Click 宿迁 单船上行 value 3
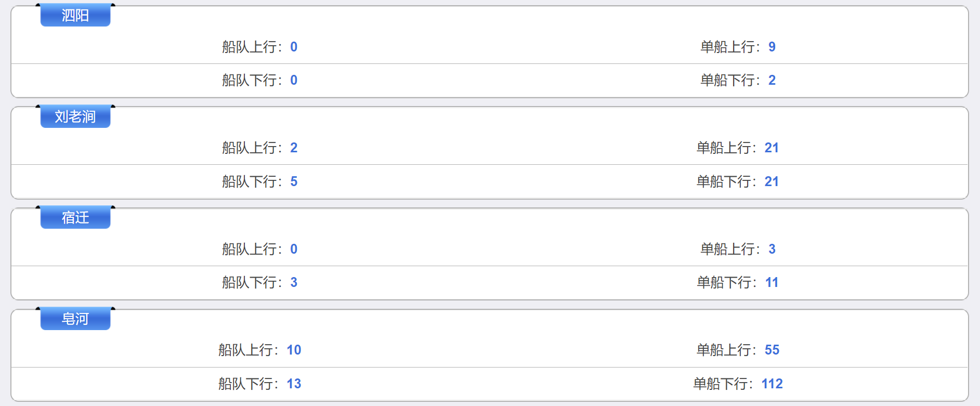The height and width of the screenshot is (406, 980). (x=772, y=249)
